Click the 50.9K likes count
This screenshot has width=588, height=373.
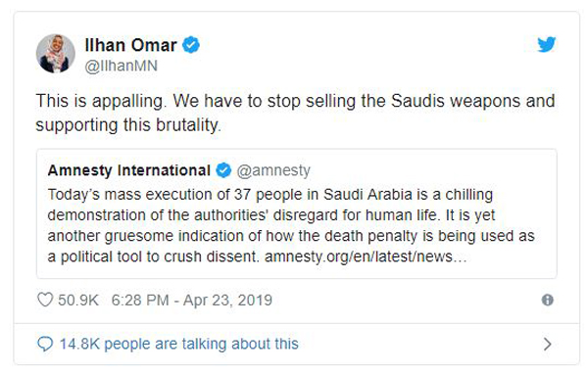(x=78, y=301)
